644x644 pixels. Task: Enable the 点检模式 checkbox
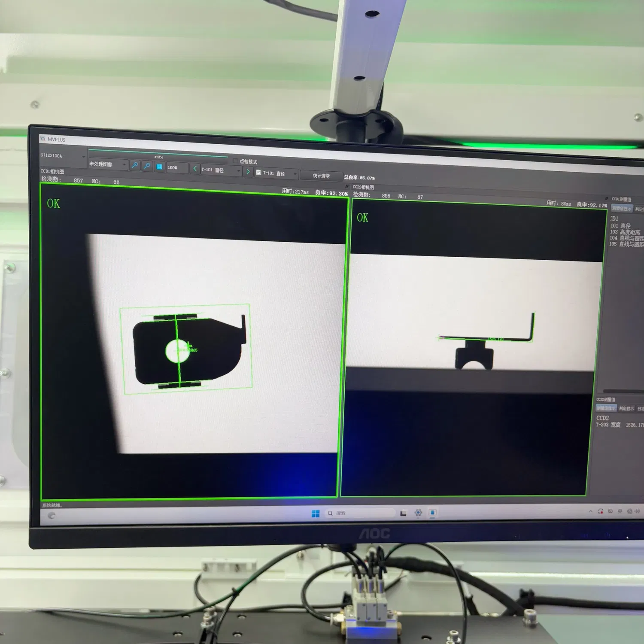(x=235, y=161)
